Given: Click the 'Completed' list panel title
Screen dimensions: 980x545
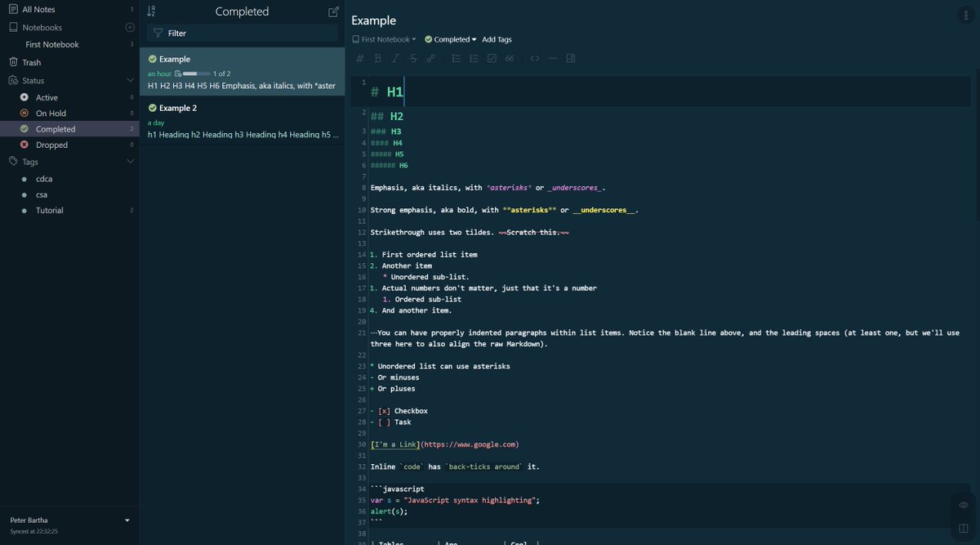Looking at the screenshot, I should point(242,11).
